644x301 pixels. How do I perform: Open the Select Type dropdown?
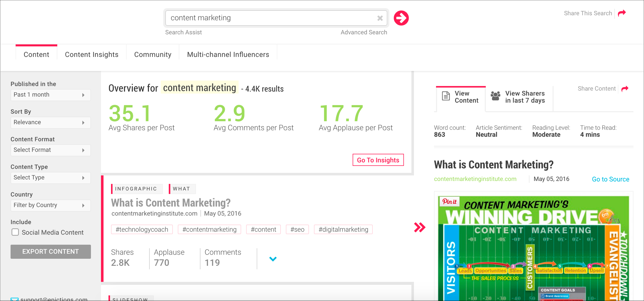50,178
